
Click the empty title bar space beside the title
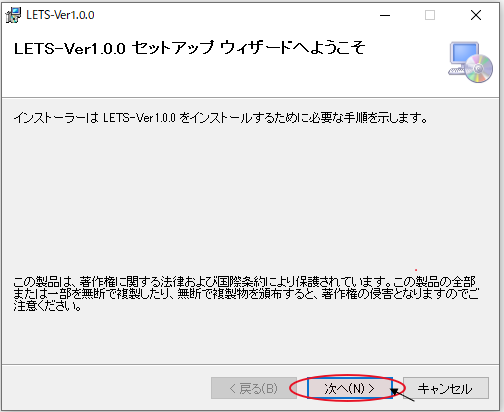(x=233, y=15)
